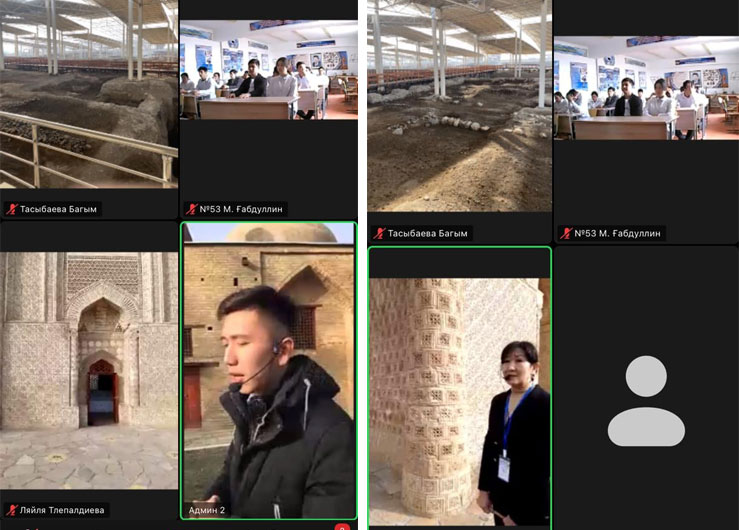This screenshot has height=530, width=739.
Task: Click the №53 М. Ғабдуллин name in left screenshot
Action: [241, 209]
